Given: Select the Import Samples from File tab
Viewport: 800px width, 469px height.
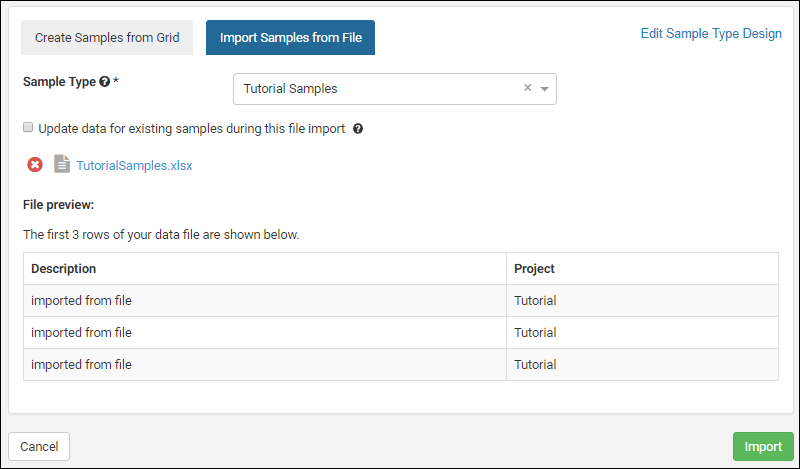Looking at the screenshot, I should (290, 38).
